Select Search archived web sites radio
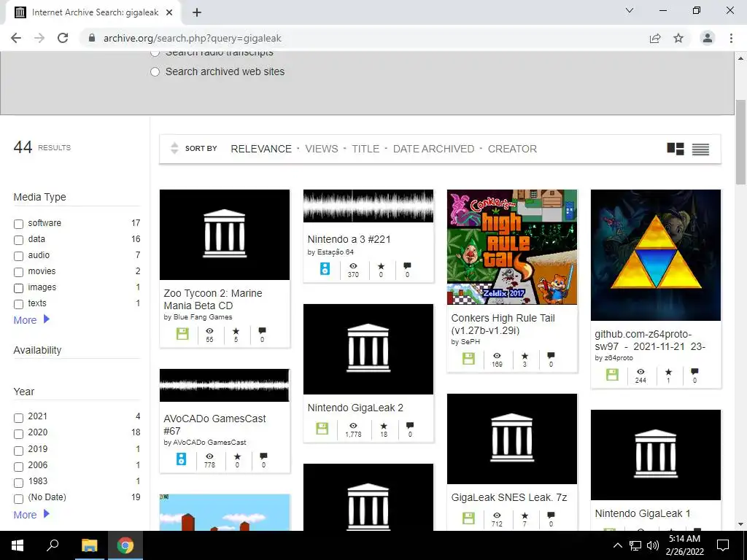 pos(155,72)
